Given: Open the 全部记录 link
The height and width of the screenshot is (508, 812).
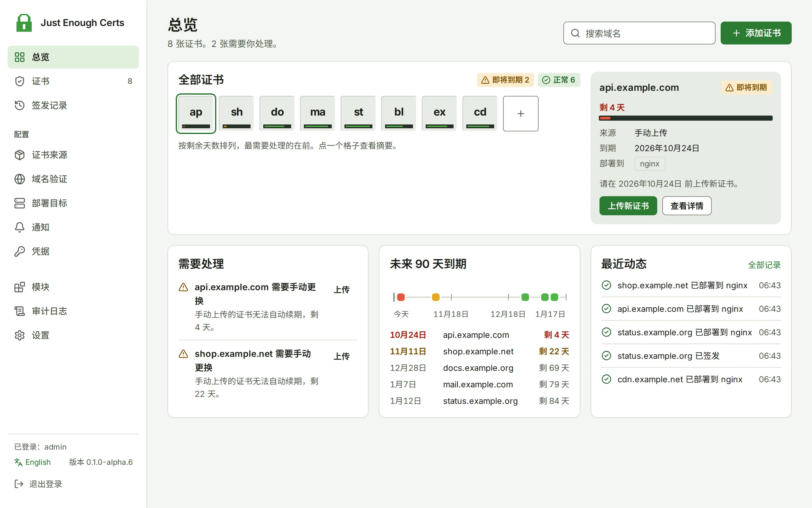Looking at the screenshot, I should [x=764, y=265].
